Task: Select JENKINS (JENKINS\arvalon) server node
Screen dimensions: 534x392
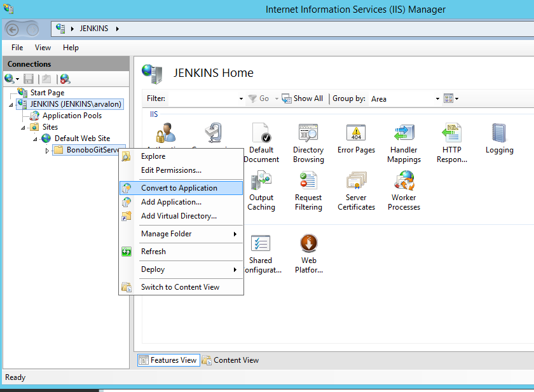Action: point(70,104)
